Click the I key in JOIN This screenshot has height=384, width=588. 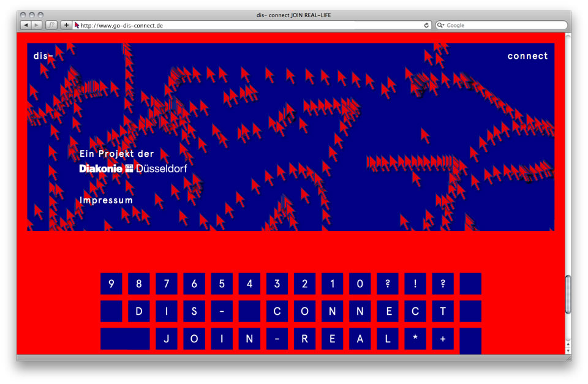pos(222,339)
